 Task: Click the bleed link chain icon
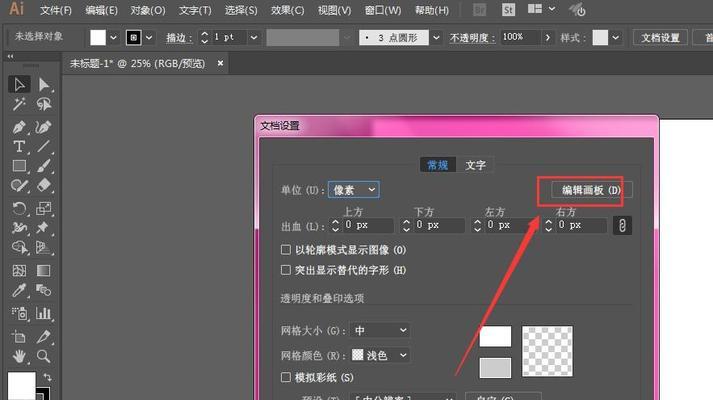point(623,225)
